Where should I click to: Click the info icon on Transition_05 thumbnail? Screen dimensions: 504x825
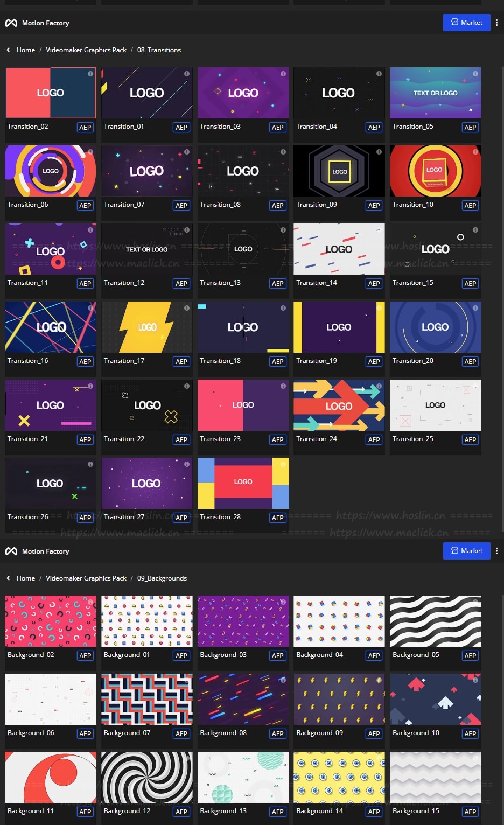click(x=475, y=74)
